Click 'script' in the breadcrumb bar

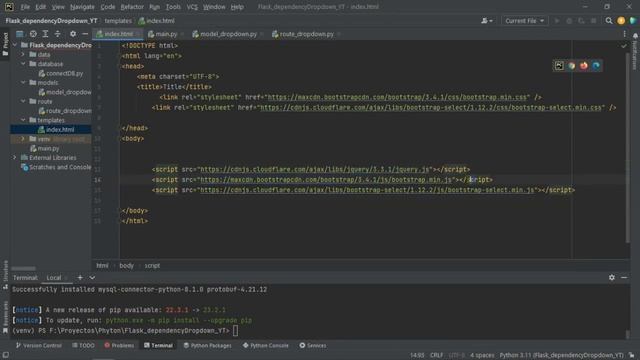tap(152, 266)
